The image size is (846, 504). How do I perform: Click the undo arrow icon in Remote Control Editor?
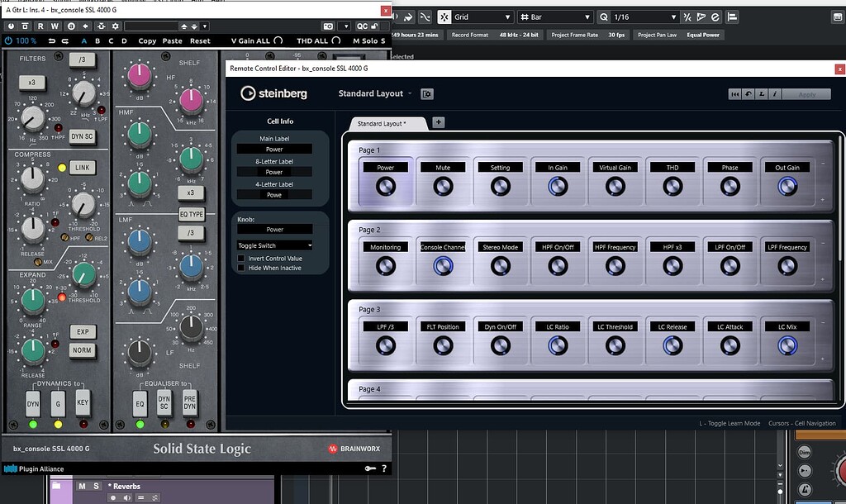(x=748, y=93)
